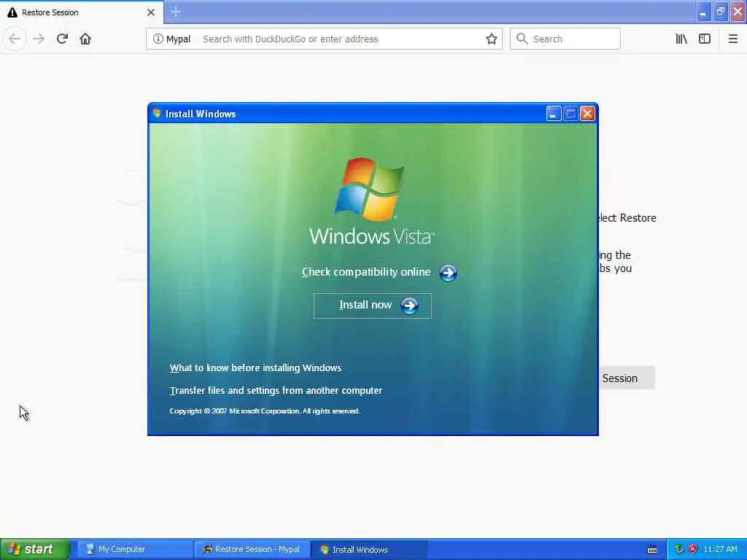
Task: Click the Install now button
Action: click(x=373, y=306)
